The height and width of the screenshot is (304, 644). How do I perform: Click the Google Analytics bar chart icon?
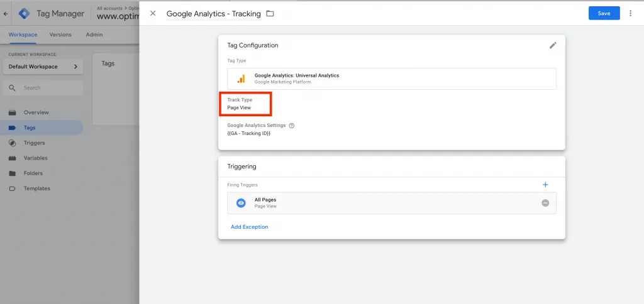241,79
